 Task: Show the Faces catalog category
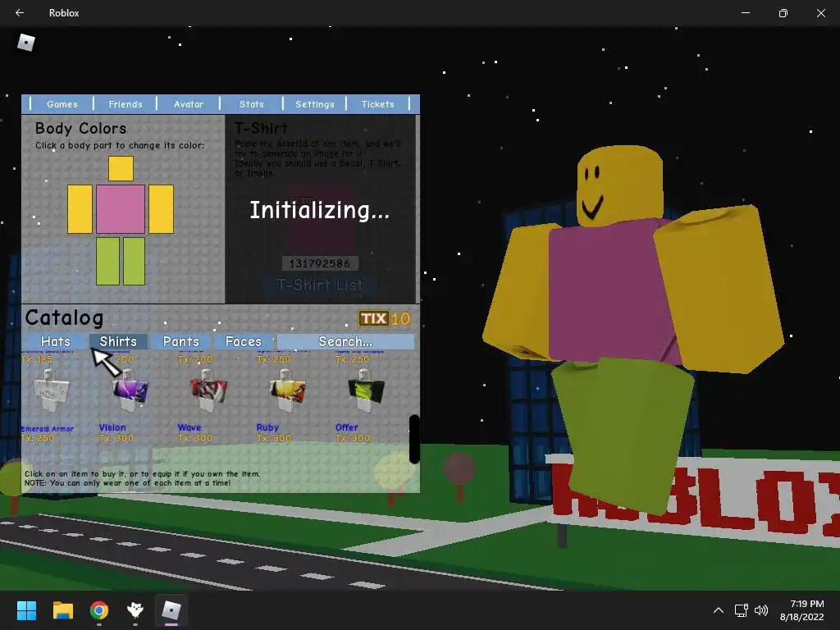click(x=244, y=341)
